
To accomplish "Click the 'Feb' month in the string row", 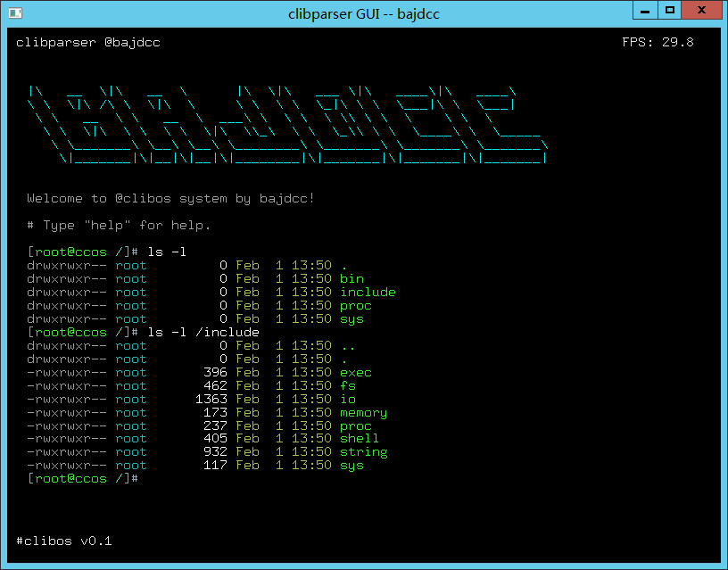I will tap(247, 452).
